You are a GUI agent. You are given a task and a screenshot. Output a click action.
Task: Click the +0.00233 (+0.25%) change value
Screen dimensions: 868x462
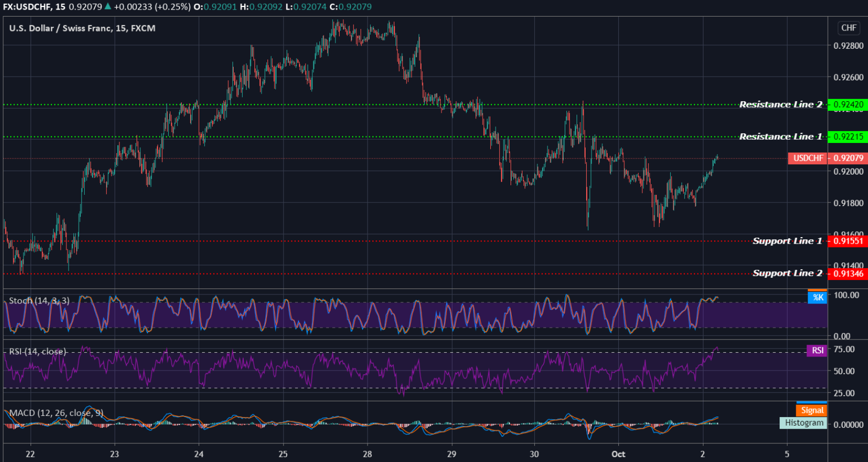point(152,7)
